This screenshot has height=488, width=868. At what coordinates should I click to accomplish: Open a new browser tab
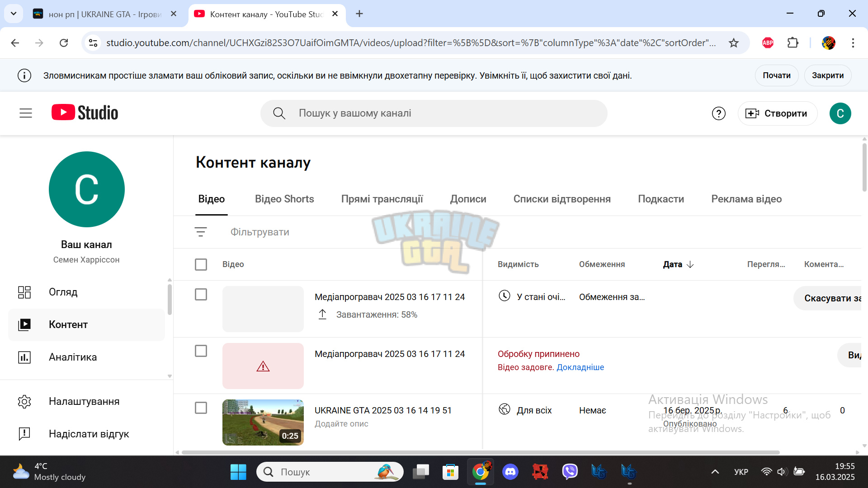click(359, 14)
